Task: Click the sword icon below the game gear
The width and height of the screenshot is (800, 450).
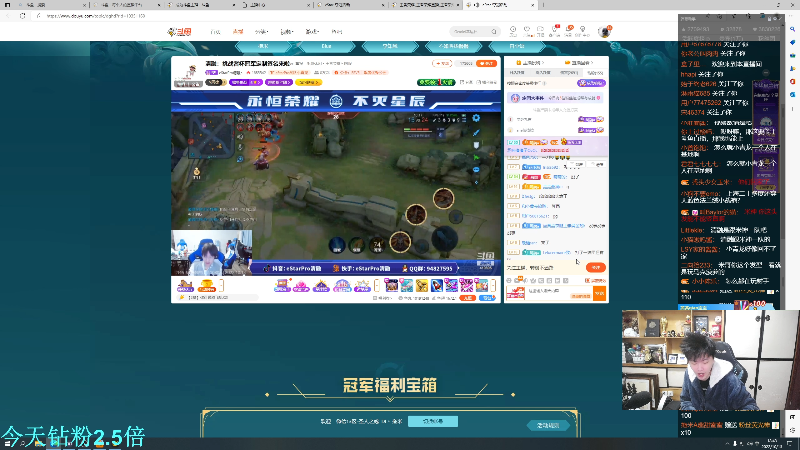Action: 476,133
